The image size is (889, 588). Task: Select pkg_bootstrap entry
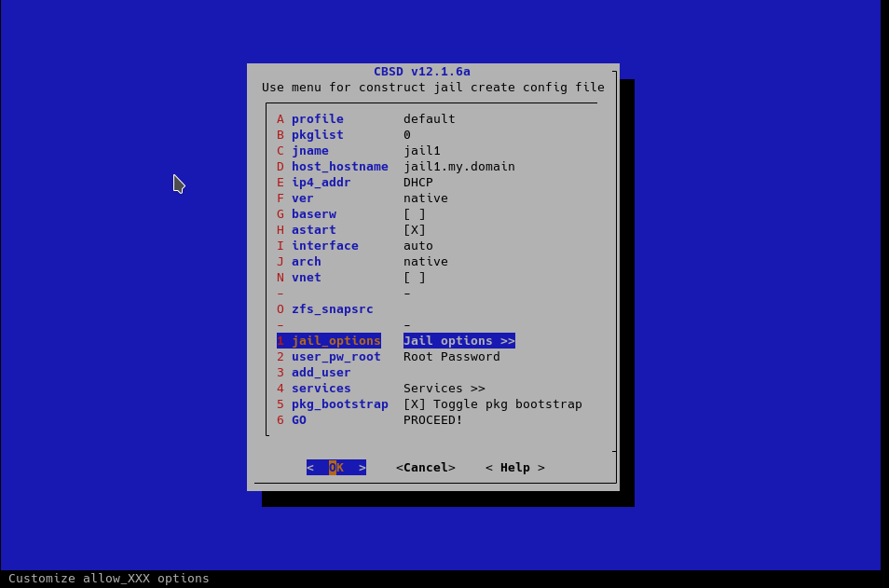[339, 404]
